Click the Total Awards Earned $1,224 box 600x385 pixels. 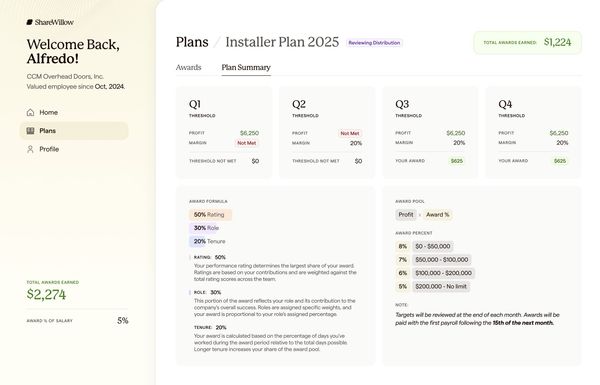click(527, 42)
